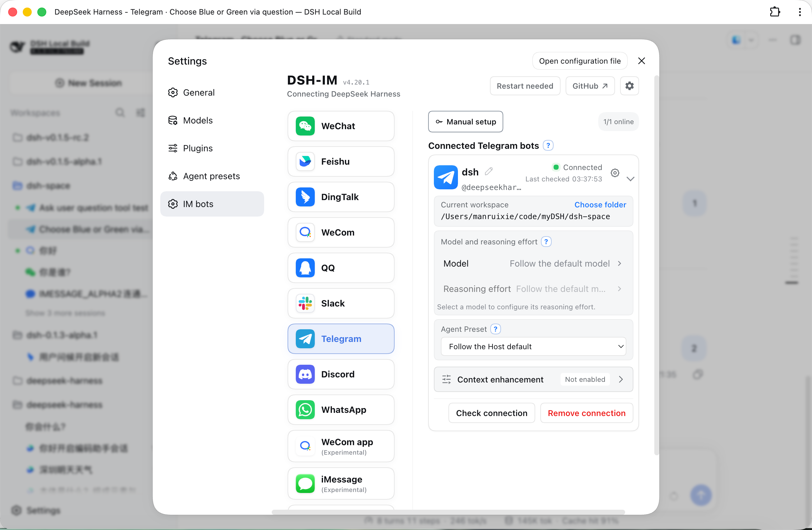Select the WeCom platform icon
Image resolution: width=812 pixels, height=530 pixels.
pyautogui.click(x=305, y=233)
